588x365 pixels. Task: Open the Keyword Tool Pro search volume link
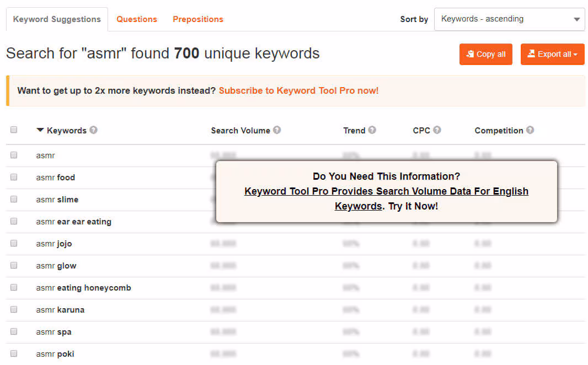pos(386,192)
